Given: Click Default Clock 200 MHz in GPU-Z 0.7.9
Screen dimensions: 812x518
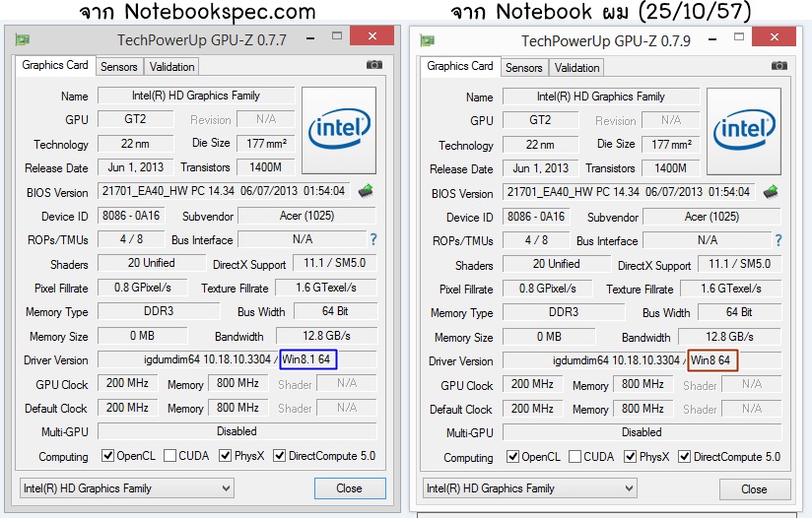Looking at the screenshot, I should (533, 409).
